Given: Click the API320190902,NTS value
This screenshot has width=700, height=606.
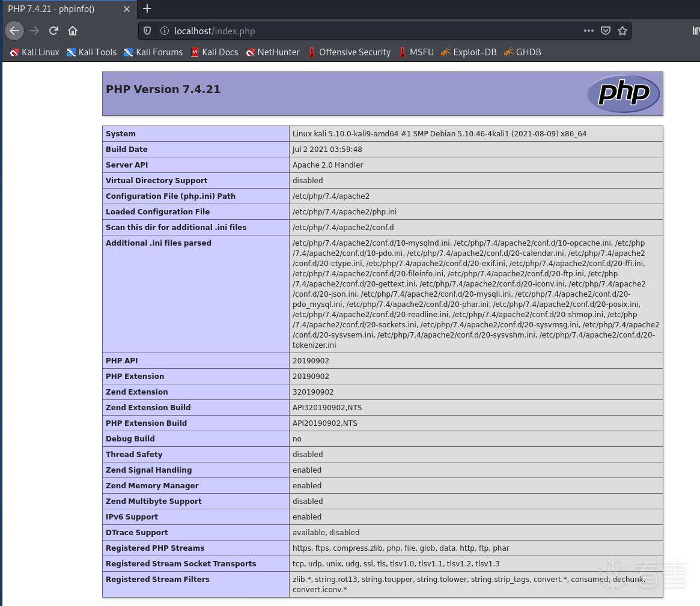Looking at the screenshot, I should click(327, 407).
